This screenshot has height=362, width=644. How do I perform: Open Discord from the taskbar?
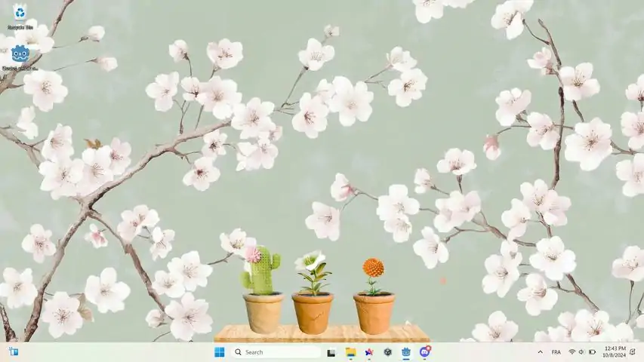click(425, 351)
